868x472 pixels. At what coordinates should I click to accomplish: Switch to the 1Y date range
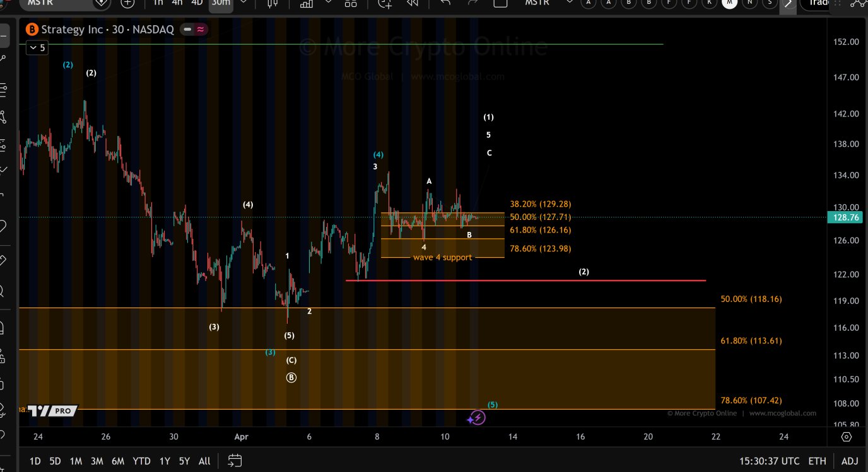[164, 461]
